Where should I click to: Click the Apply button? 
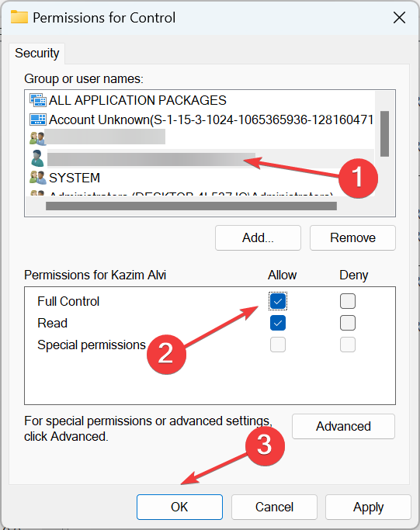click(x=368, y=507)
